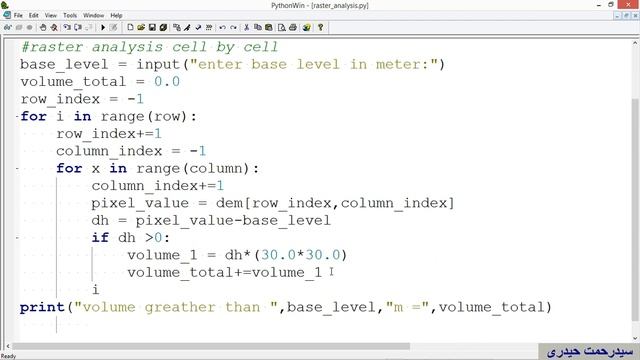Open a file with the folder icon
640x360 pixels.
click(141, 27)
